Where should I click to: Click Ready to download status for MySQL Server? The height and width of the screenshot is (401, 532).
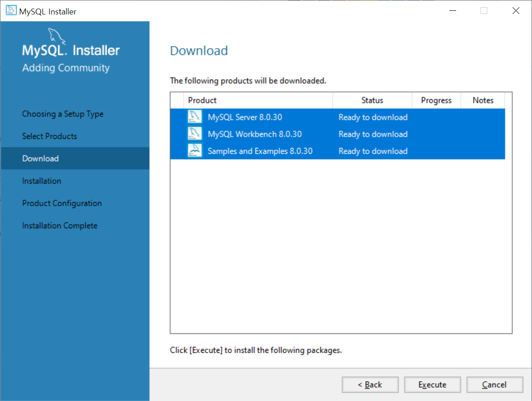point(373,117)
